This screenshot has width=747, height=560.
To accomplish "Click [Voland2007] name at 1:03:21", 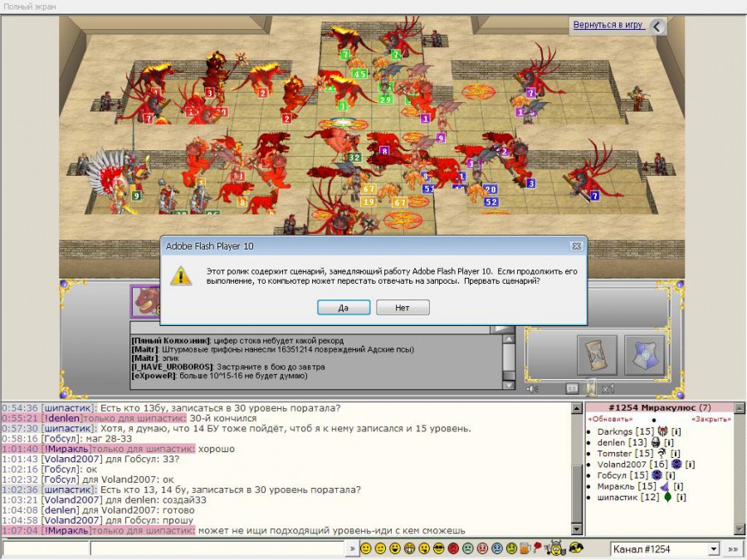I will coord(71,499).
